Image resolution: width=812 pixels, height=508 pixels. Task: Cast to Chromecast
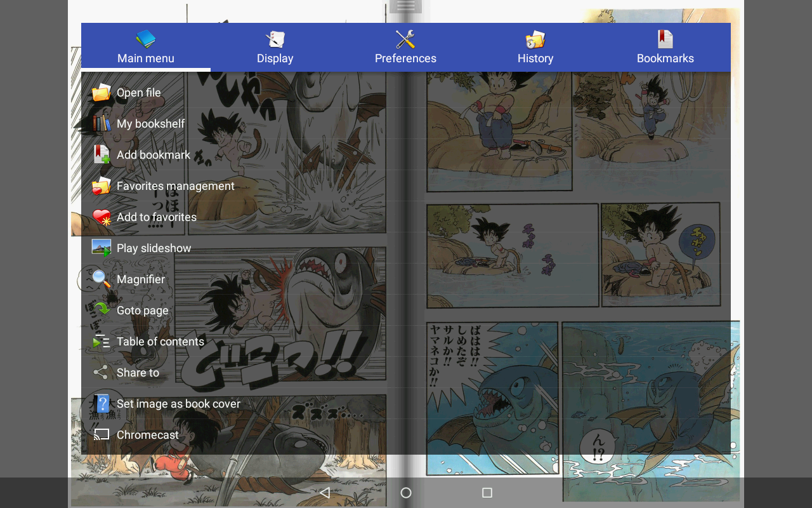(148, 434)
